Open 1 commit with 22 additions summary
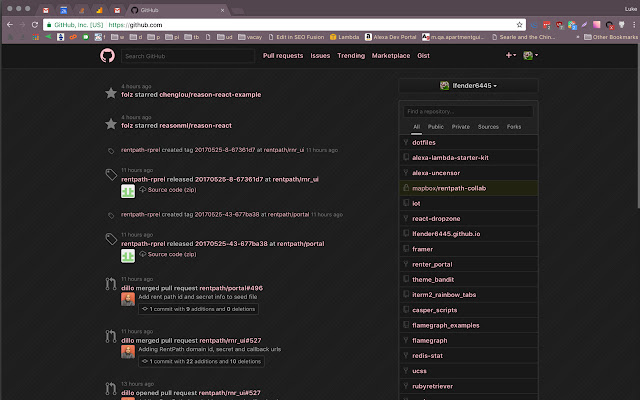Viewport: 640px width, 400px height. (x=201, y=361)
